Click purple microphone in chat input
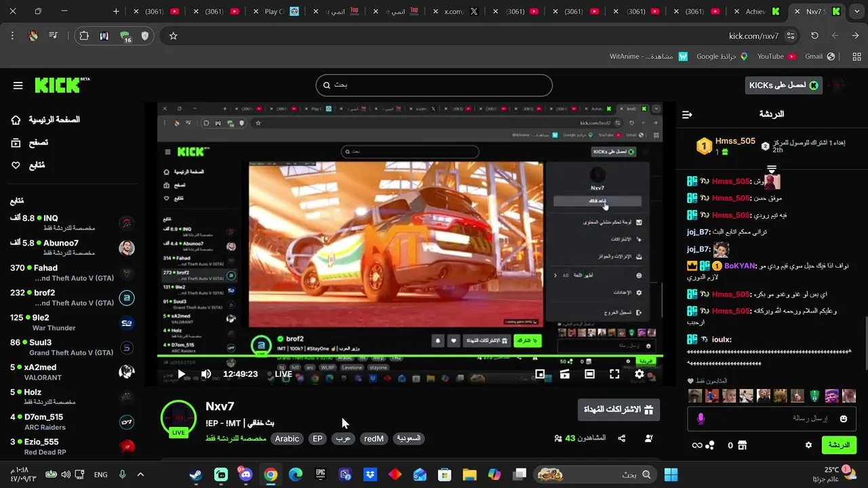The width and height of the screenshot is (868, 488). point(701,419)
